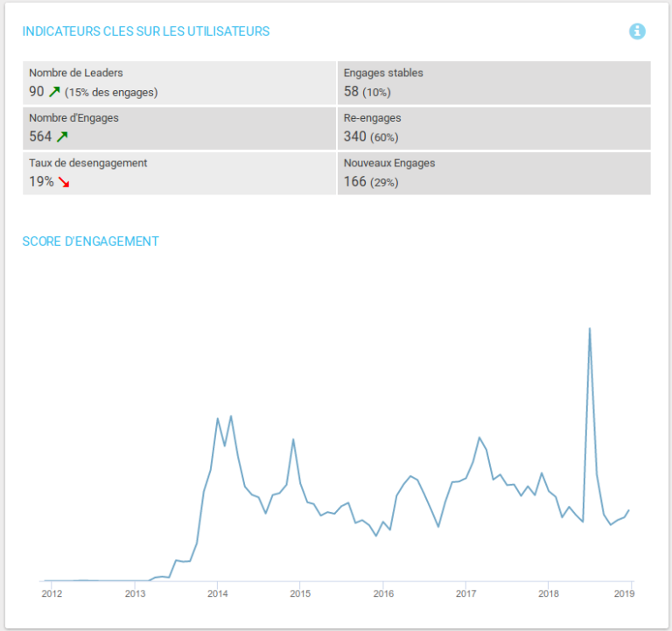Click the 2012 label on chart axis
This screenshot has height=631, width=672.
click(52, 594)
